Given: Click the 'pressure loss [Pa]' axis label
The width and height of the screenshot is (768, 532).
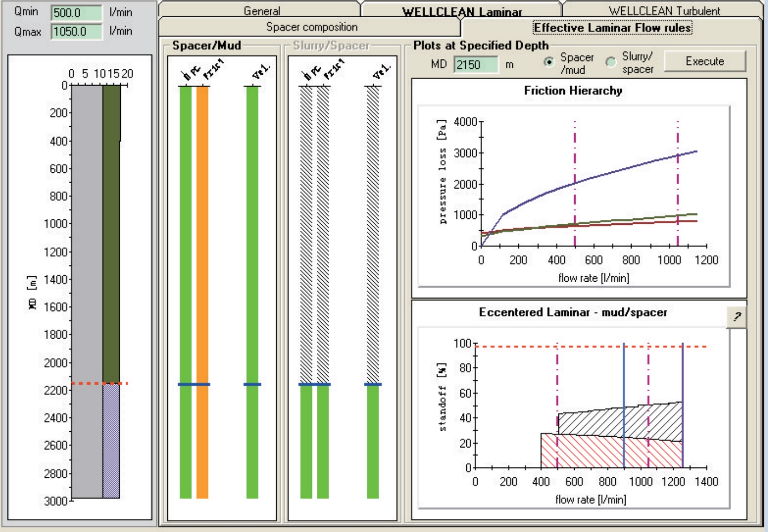Looking at the screenshot, I should click(x=442, y=172).
